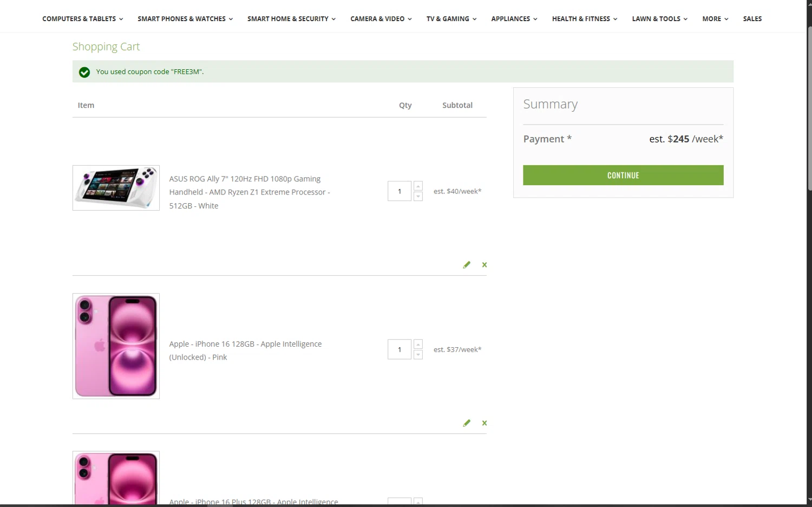
Task: Open TV & Gaming menu
Action: 451,18
